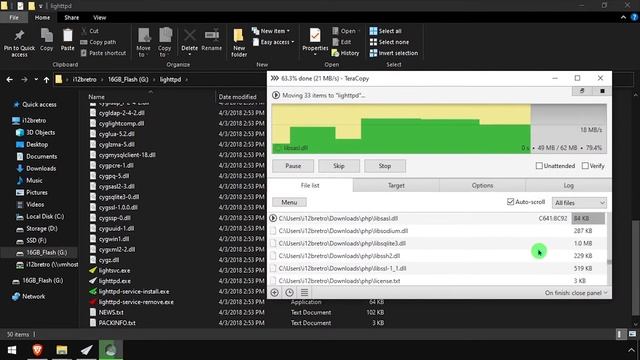Open Properties from the ribbon
Viewport: 640px width, 360px height.
[315, 41]
